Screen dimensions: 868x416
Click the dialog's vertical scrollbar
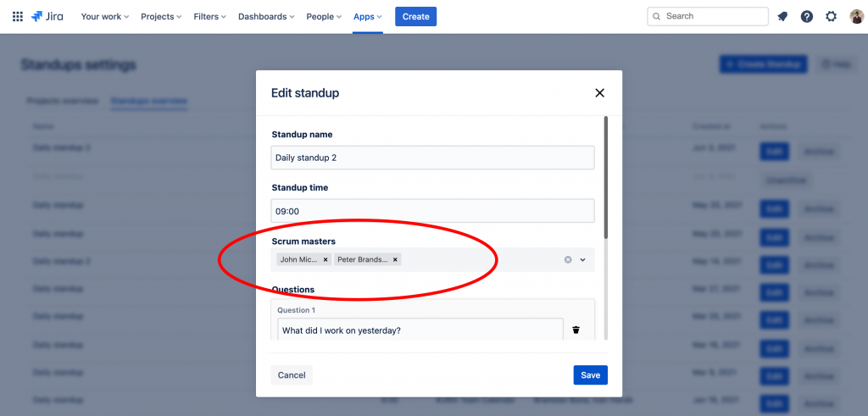[x=606, y=177]
